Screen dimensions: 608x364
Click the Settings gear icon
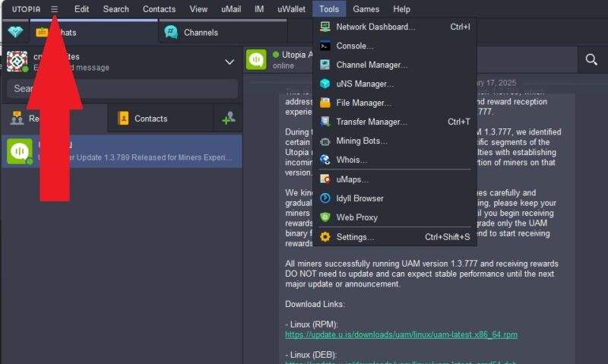click(x=325, y=237)
